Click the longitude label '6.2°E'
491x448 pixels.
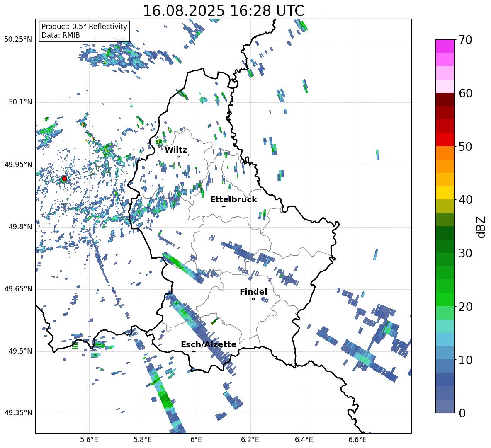point(250,440)
